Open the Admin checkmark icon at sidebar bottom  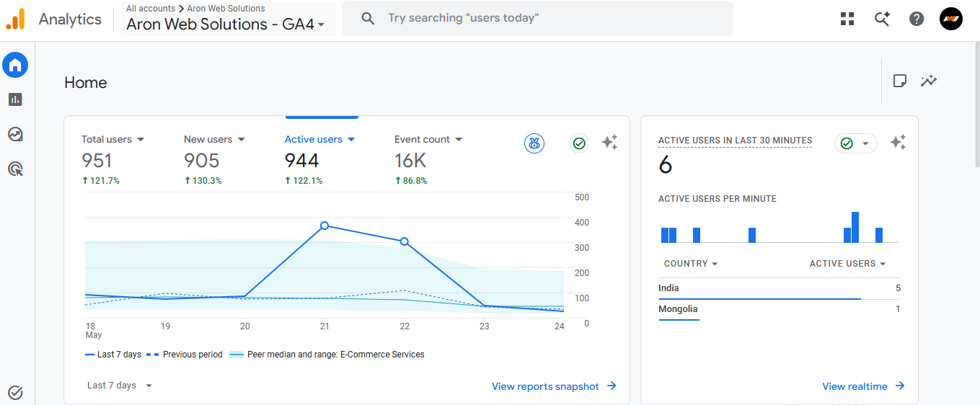[x=15, y=393]
